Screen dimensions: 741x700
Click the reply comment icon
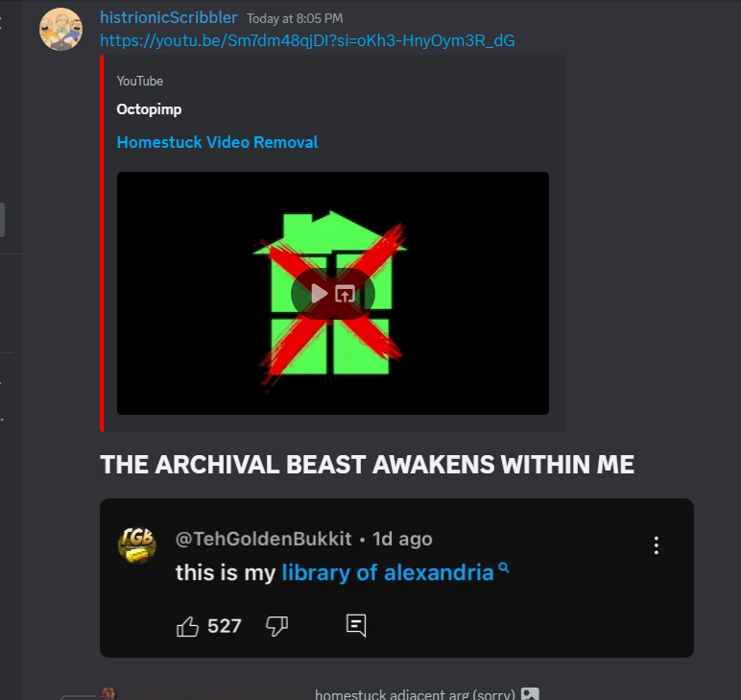pos(356,626)
